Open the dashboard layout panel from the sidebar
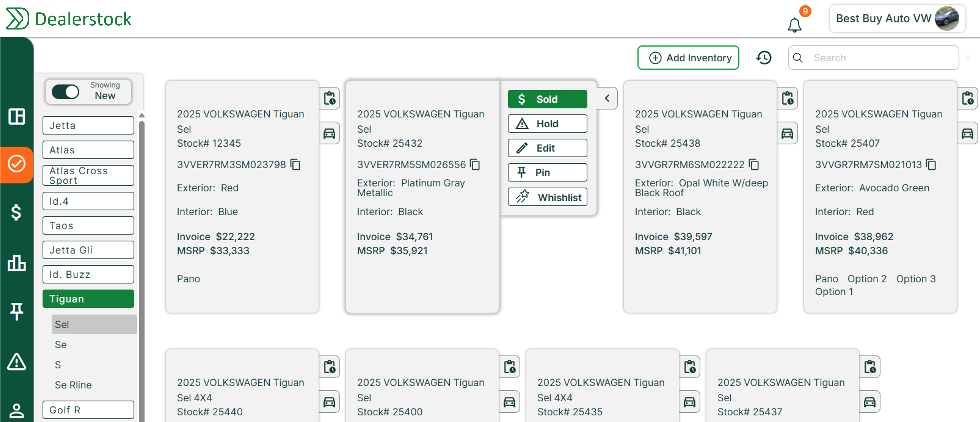This screenshot has width=980, height=422. 17,116
